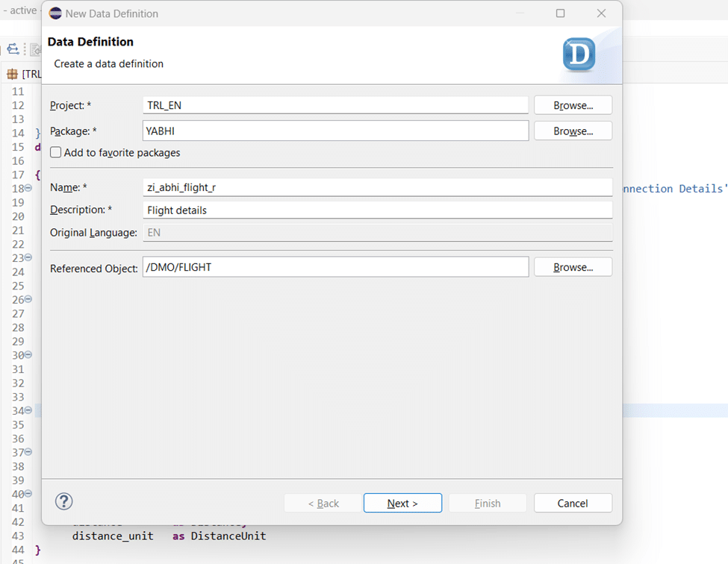Switch to the [TRL editor tab
Screen dimensions: 728x564
coord(31,75)
